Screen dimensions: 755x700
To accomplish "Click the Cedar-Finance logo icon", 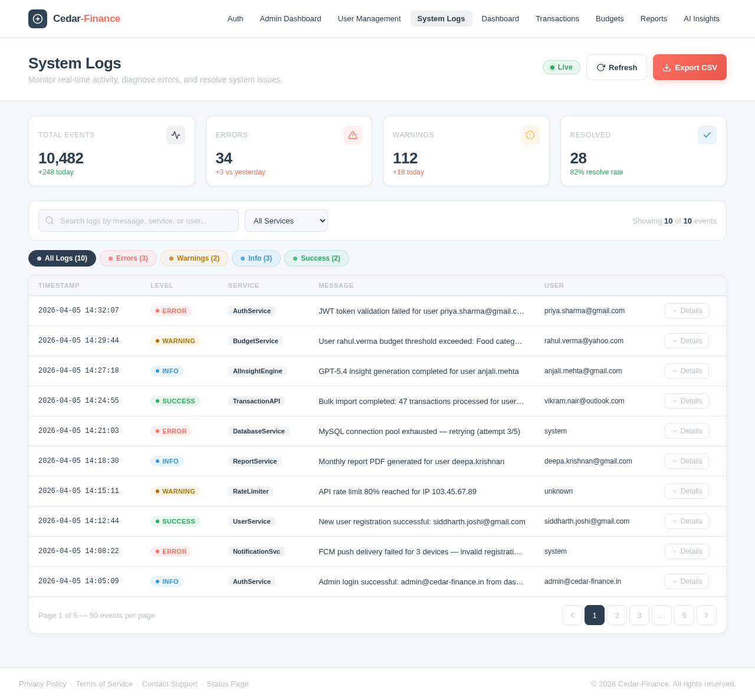I will (38, 19).
